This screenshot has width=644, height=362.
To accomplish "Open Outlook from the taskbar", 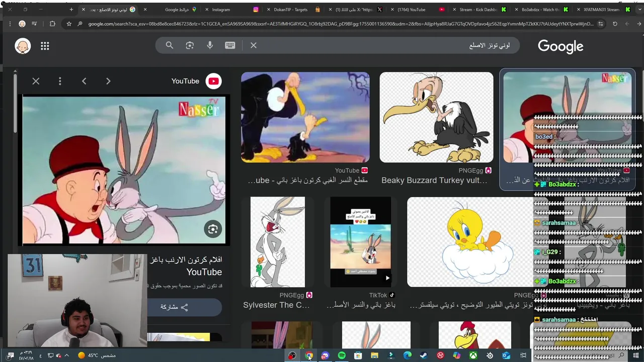I will pyautogui.click(x=506, y=355).
